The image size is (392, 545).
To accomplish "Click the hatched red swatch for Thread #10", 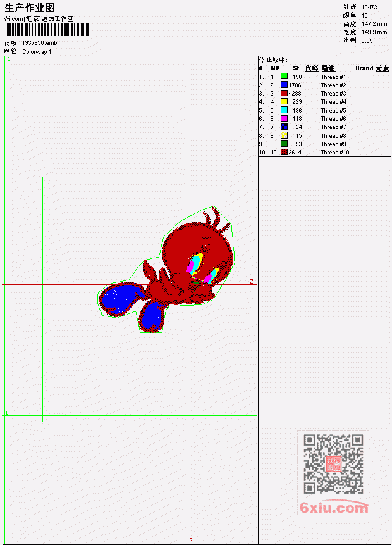I will click(x=284, y=153).
